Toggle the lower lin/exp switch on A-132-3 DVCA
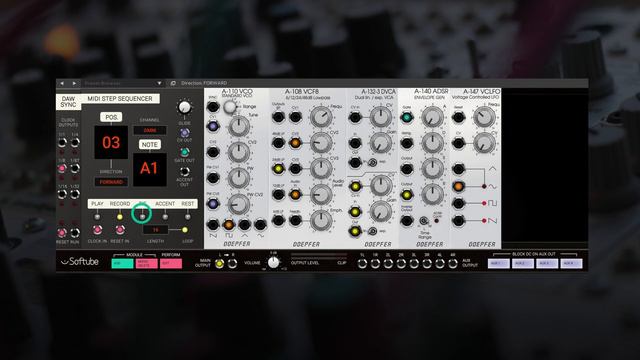Viewport: 640px width, 360px height. tap(372, 231)
